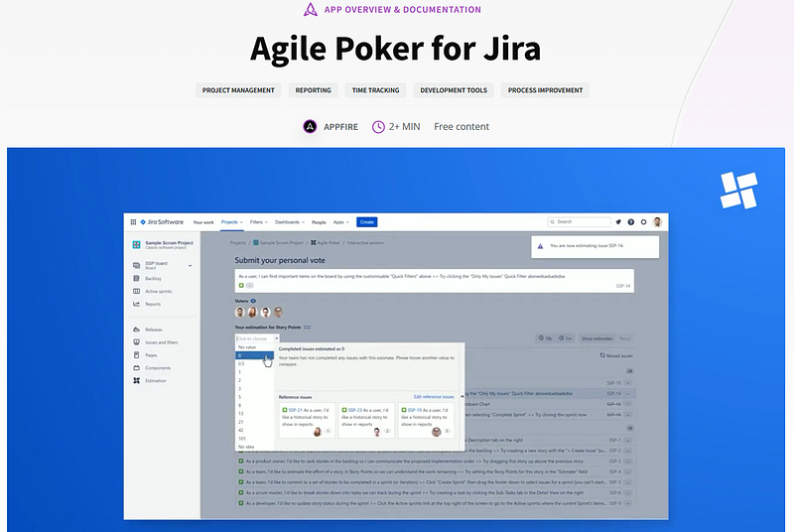The image size is (794, 532).
Task: Click the Active sprints board icon
Action: 136,291
